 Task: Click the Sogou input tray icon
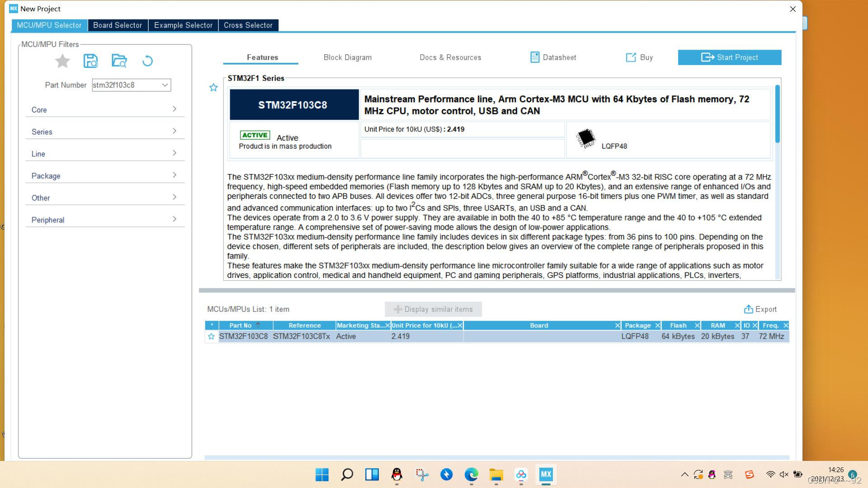click(x=750, y=474)
